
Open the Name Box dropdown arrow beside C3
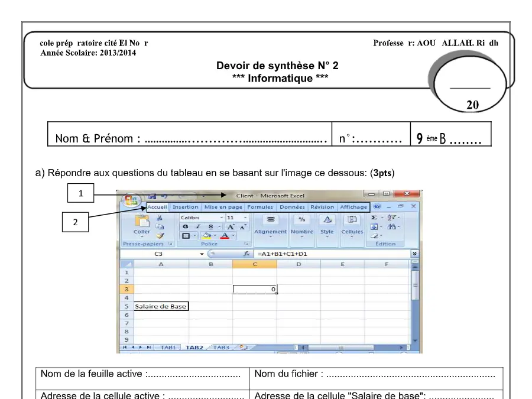pyautogui.click(x=202, y=254)
